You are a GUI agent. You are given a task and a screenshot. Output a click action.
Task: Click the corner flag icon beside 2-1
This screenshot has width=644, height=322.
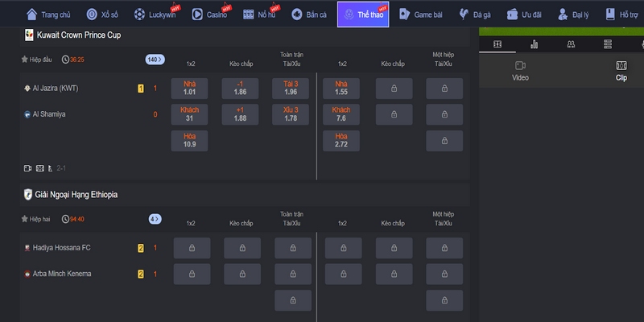pyautogui.click(x=49, y=168)
